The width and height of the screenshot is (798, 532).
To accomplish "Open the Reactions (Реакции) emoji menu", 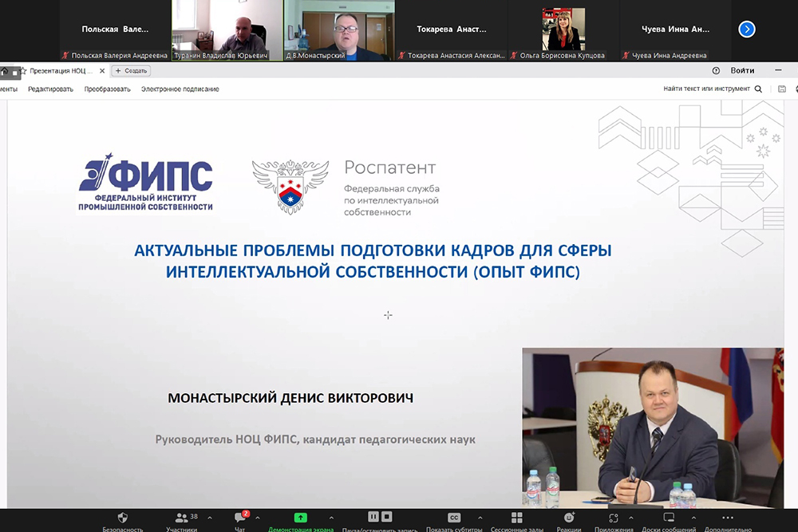I will tap(568, 518).
